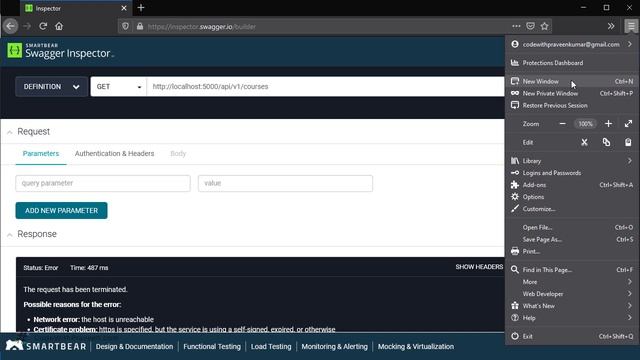Click the Paste clipboard icon

pos(628,142)
